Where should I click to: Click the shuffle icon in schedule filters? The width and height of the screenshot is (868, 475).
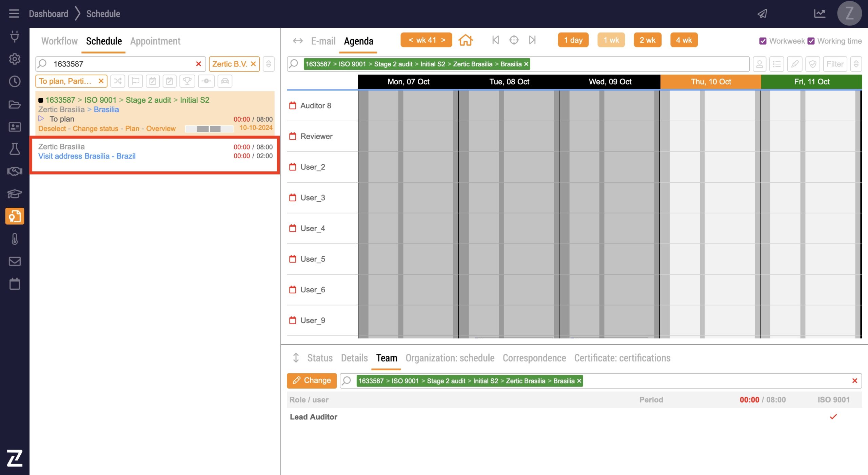(118, 81)
